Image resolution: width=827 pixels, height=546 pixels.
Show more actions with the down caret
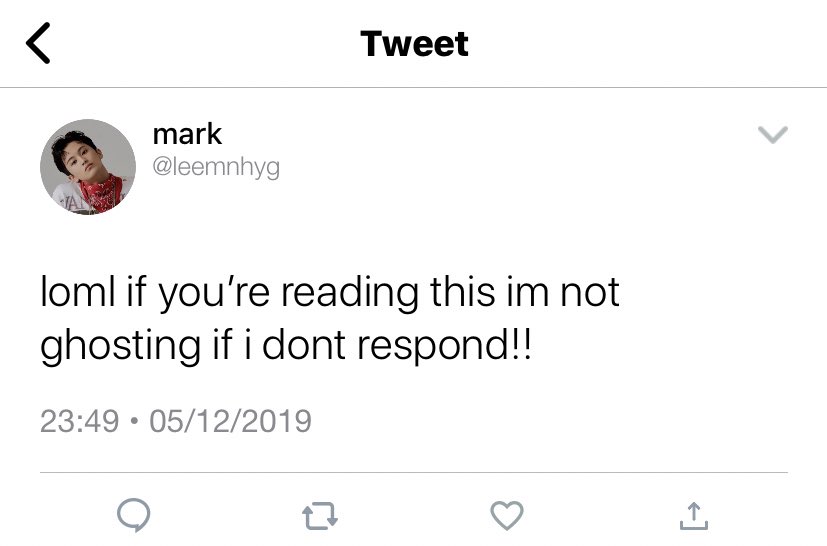click(773, 135)
